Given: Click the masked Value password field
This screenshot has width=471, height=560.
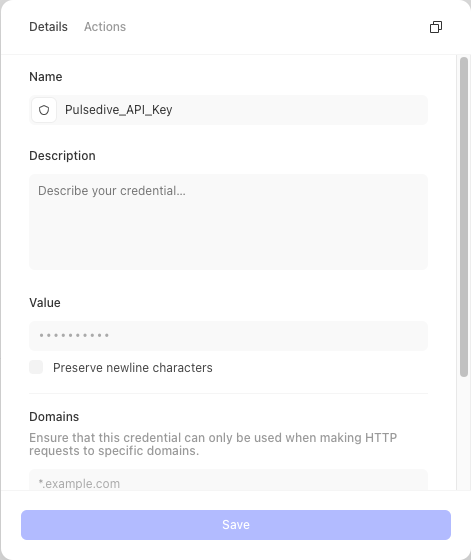Looking at the screenshot, I should [229, 336].
